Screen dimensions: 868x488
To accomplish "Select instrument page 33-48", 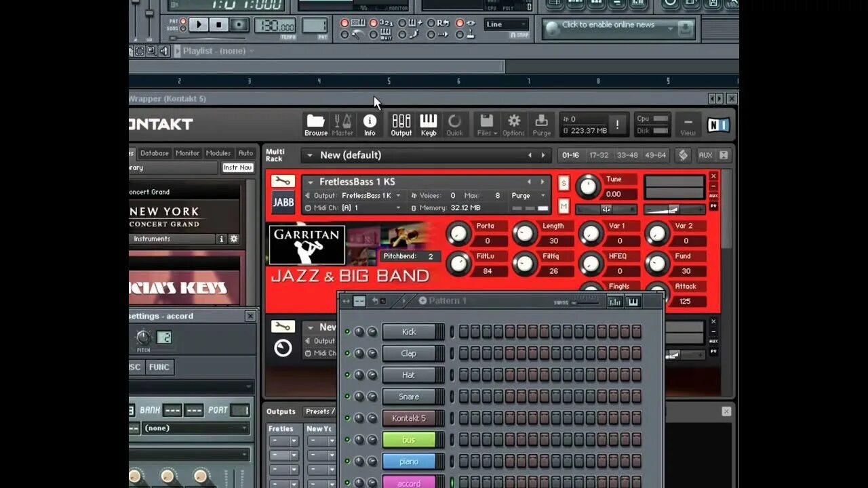I will pyautogui.click(x=627, y=155).
